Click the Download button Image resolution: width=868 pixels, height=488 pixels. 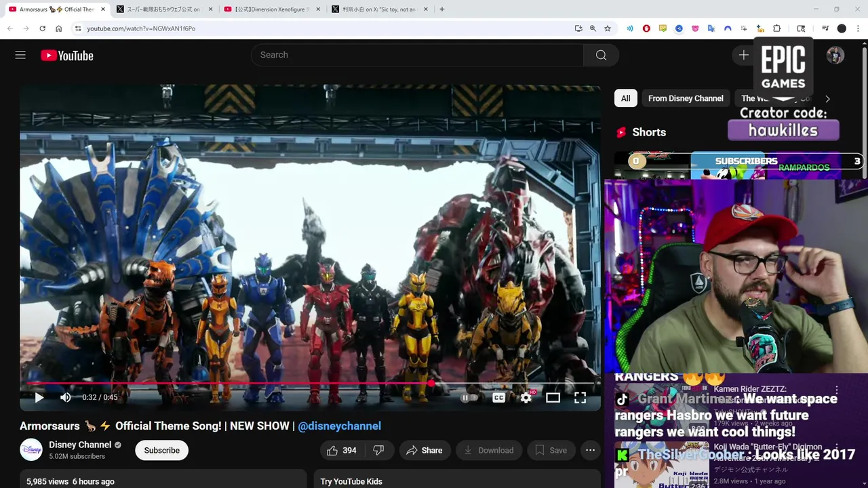(x=488, y=450)
